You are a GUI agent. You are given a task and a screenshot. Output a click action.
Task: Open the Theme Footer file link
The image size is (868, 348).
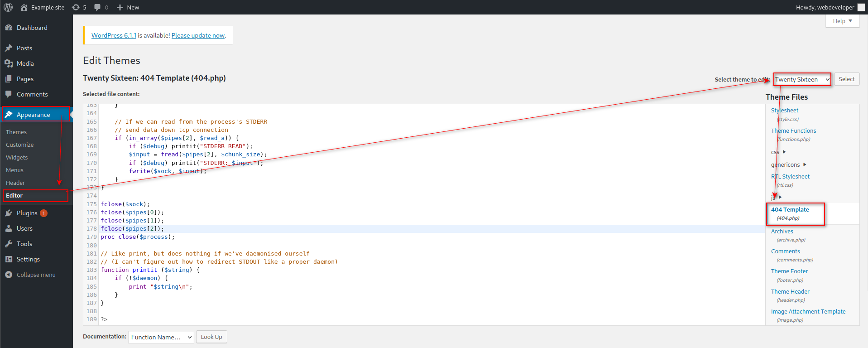pos(790,271)
